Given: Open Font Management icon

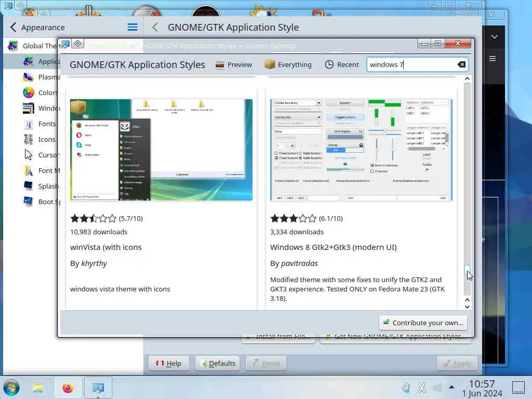Looking at the screenshot, I should (29, 170).
